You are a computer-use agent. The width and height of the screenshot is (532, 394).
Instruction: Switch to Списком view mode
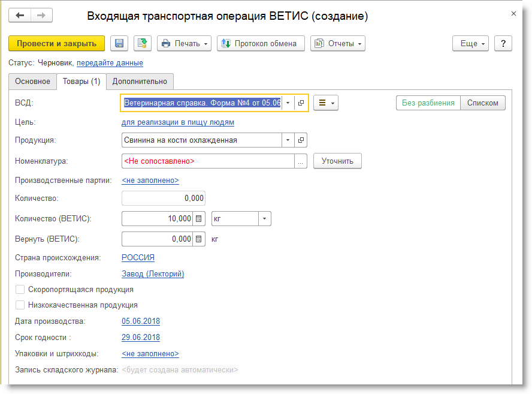tap(483, 103)
